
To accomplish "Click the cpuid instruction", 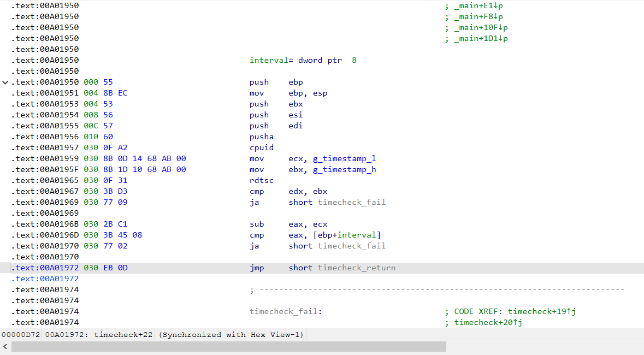I will [x=262, y=148].
